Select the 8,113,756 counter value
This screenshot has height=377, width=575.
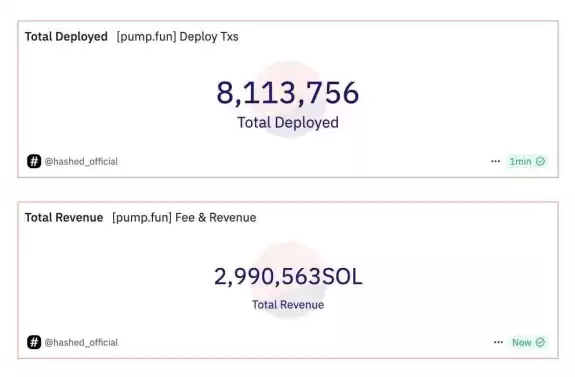click(288, 93)
